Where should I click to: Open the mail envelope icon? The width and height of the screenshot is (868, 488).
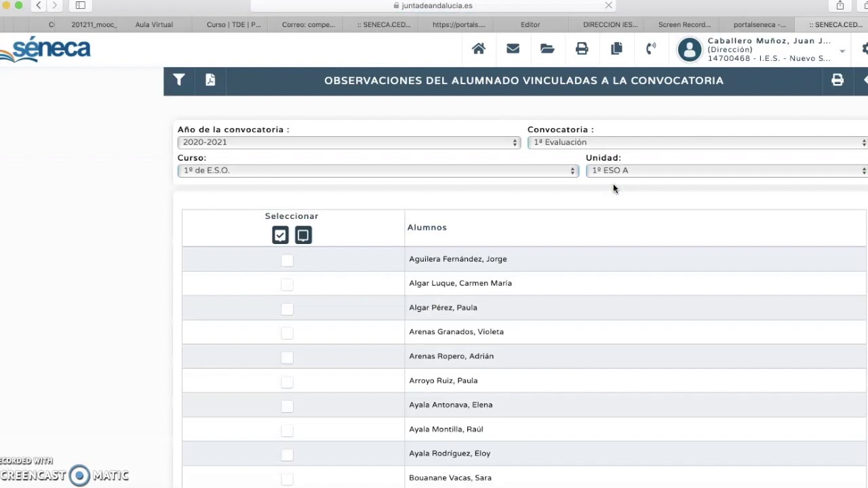pyautogui.click(x=513, y=49)
